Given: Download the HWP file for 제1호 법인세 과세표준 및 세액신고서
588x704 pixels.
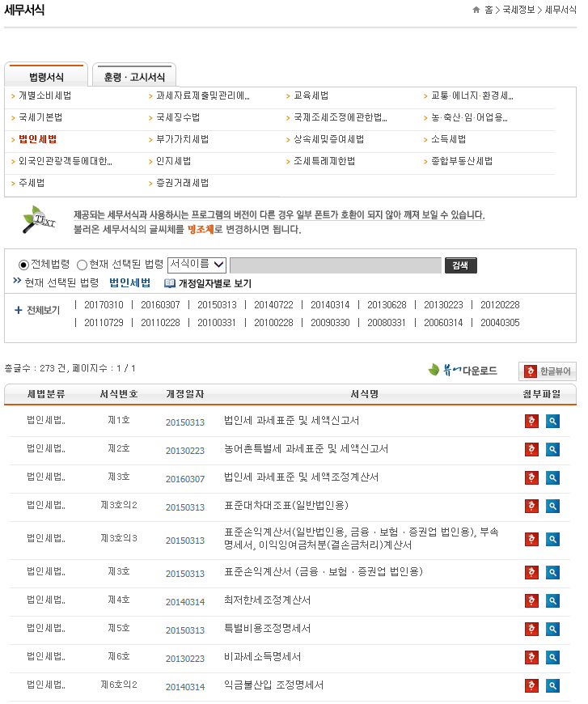Looking at the screenshot, I should [x=531, y=421].
